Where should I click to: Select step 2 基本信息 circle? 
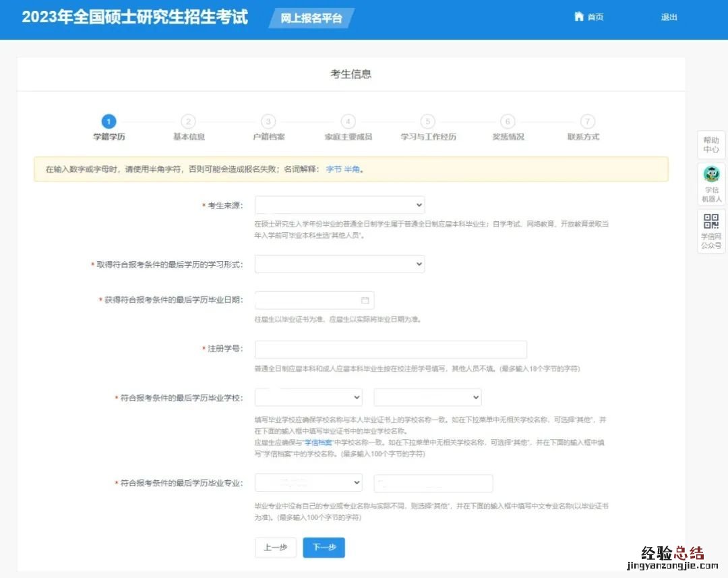[x=189, y=121]
